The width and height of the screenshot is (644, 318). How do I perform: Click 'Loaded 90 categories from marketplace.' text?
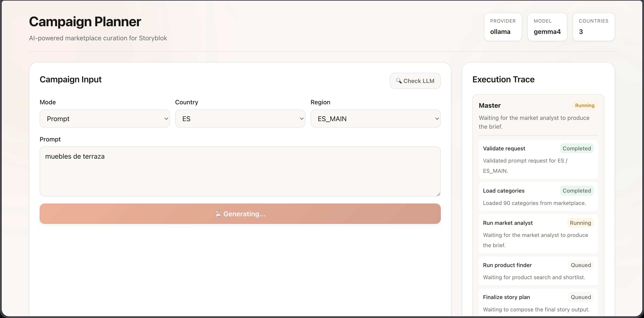(534, 203)
